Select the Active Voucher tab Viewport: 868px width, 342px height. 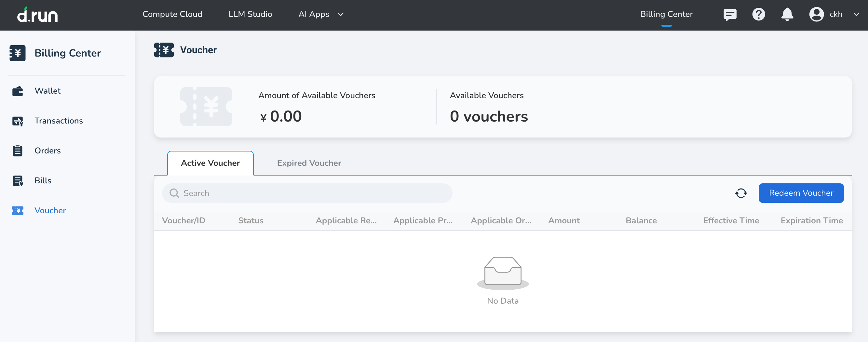[210, 163]
